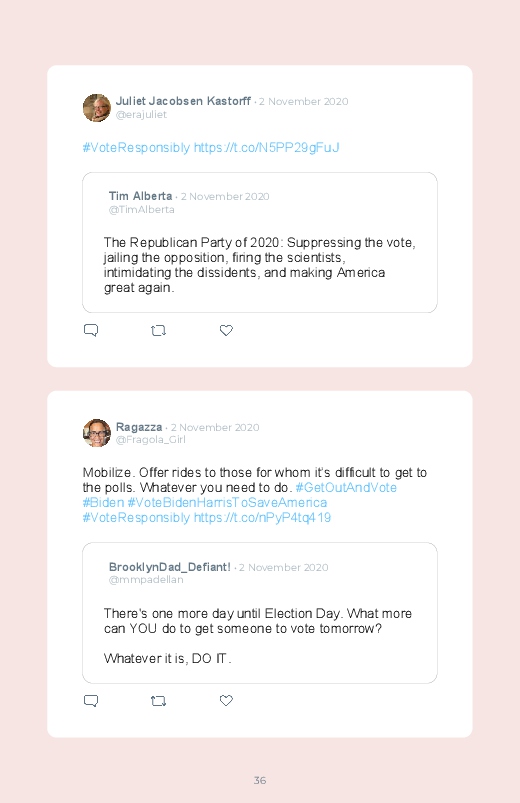Screen dimensions: 520x803
Task: Click the #GetOutAndVote hashtag
Action: [x=346, y=488]
